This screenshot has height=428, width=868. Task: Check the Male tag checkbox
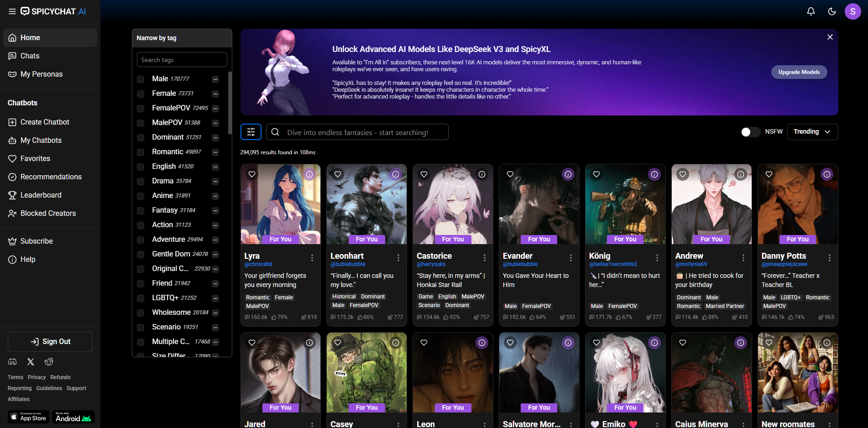tap(141, 79)
